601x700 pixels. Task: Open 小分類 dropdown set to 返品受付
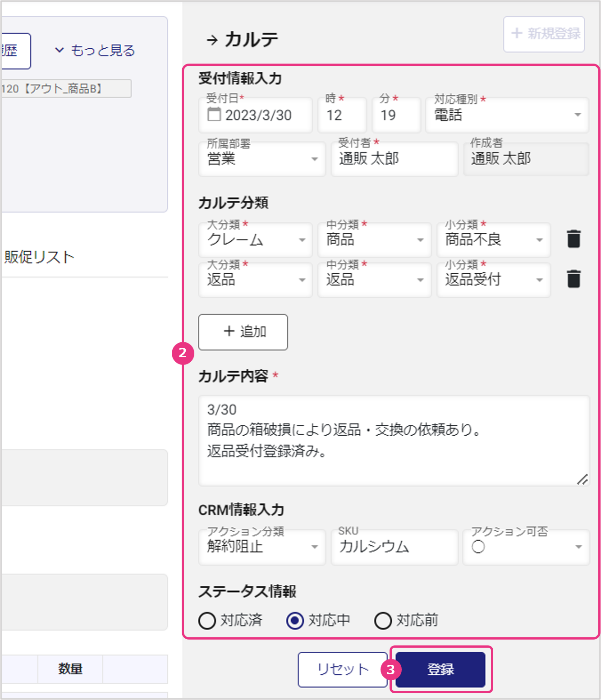click(x=493, y=280)
